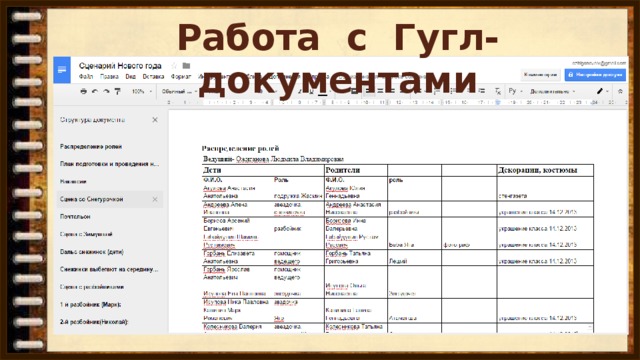Screen dimensions: 640x360
Task: Click the account email at top right
Action: [x=598, y=63]
